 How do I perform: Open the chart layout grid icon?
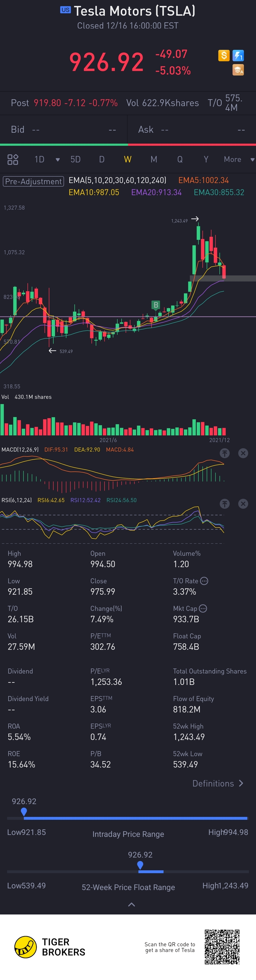13,159
